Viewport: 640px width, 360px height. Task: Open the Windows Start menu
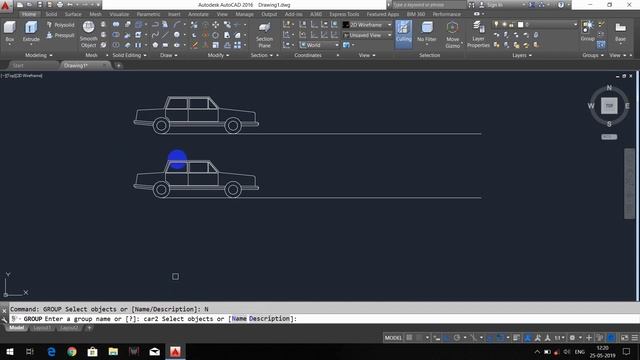tap(10, 351)
